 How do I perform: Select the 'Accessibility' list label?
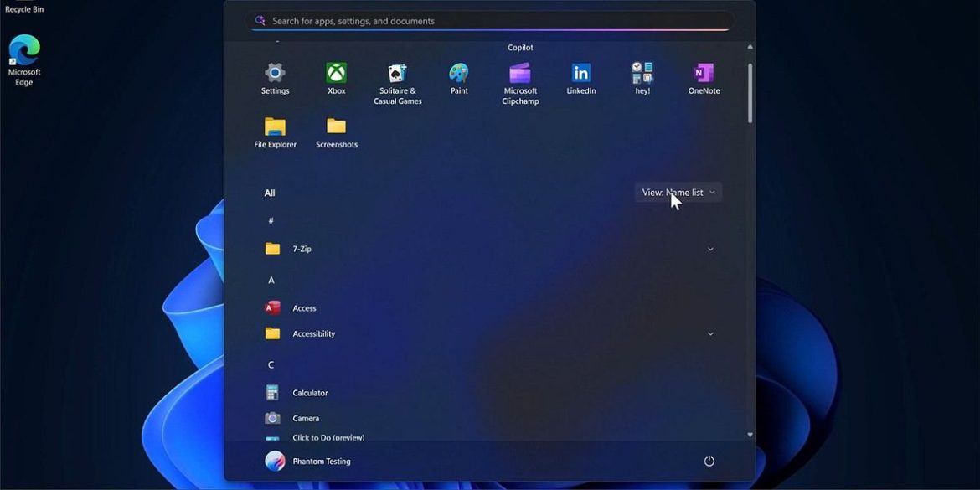pos(314,333)
